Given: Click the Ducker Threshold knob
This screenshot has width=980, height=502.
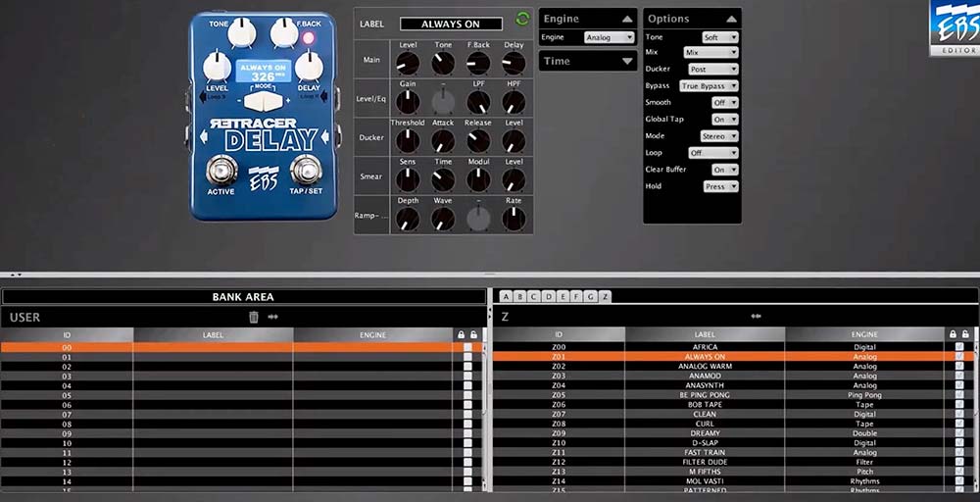Looking at the screenshot, I should pos(408,140).
